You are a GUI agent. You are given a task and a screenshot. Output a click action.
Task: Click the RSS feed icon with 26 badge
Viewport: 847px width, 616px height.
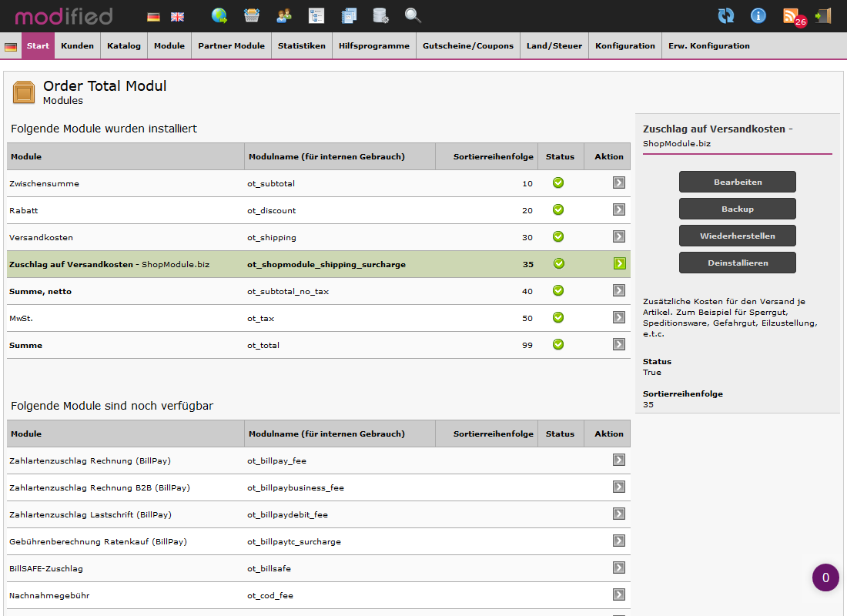point(792,15)
